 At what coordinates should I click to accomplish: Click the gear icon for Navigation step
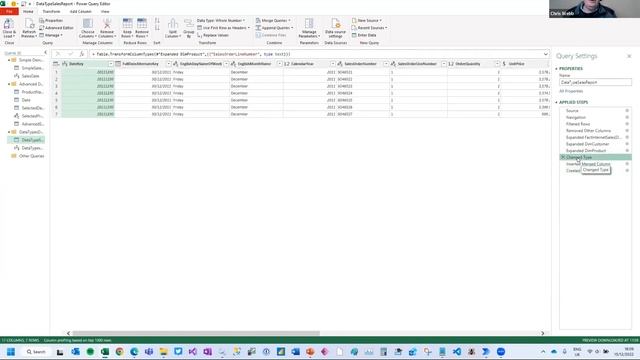[x=627, y=117]
